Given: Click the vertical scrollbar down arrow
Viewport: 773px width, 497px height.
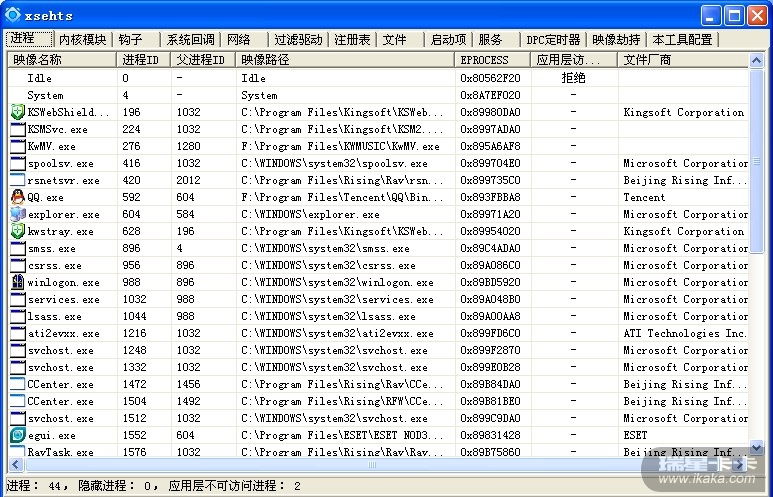Looking at the screenshot, I should 756,448.
